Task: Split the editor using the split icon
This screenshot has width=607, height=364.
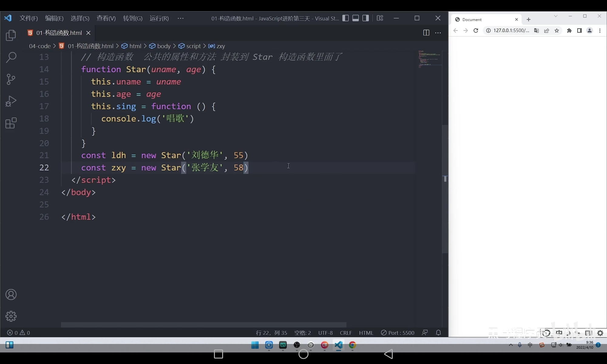Action: point(426,33)
